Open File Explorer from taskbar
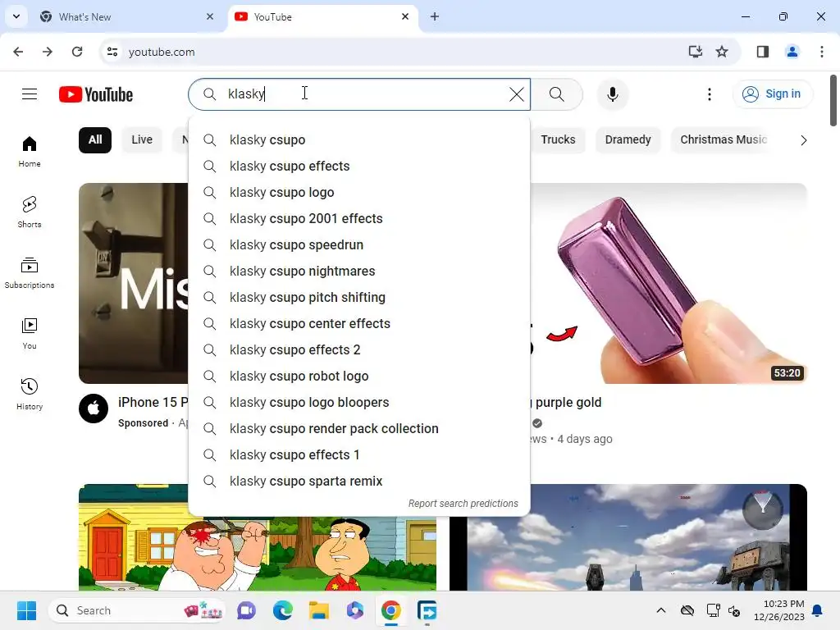 click(319, 610)
